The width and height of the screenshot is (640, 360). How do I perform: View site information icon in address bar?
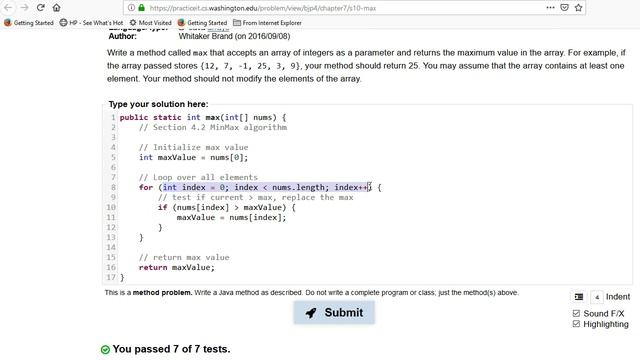131,8
